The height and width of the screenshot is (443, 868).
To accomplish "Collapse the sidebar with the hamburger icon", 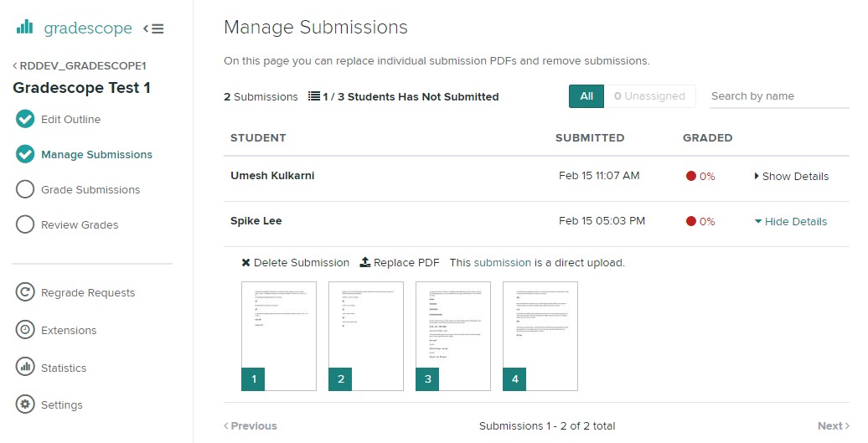I will (x=153, y=28).
